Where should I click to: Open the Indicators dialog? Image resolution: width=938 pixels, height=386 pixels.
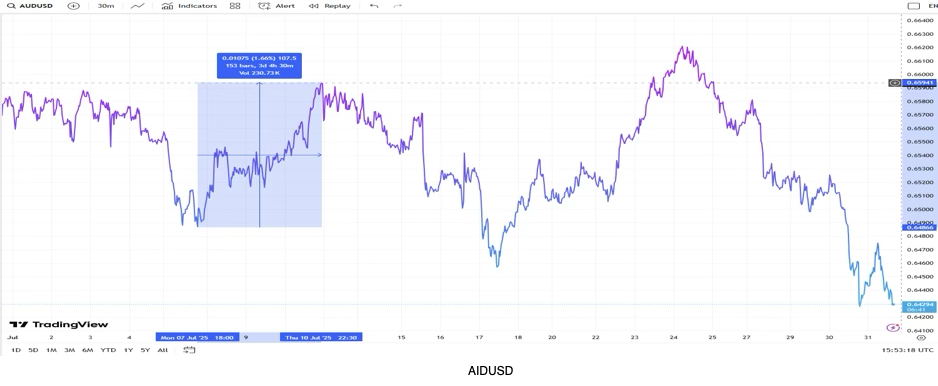pos(190,6)
